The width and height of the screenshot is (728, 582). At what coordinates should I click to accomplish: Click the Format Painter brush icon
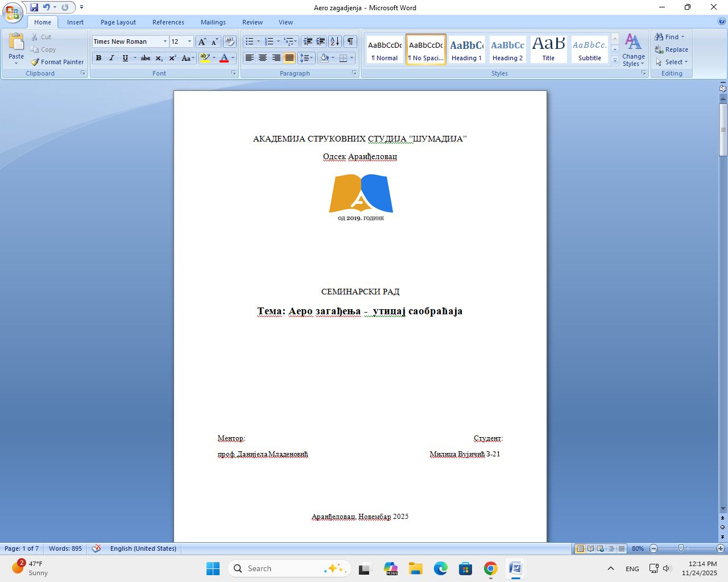click(x=35, y=62)
